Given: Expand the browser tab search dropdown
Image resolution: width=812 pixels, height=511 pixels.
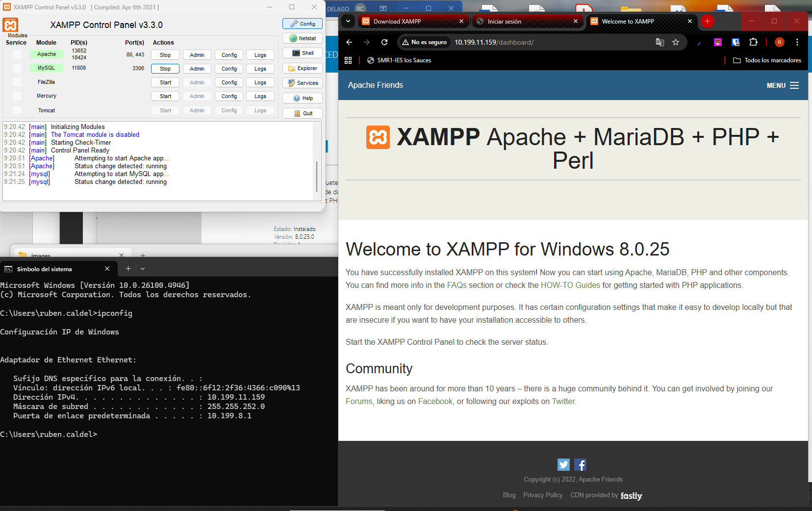Looking at the screenshot, I should tap(348, 21).
